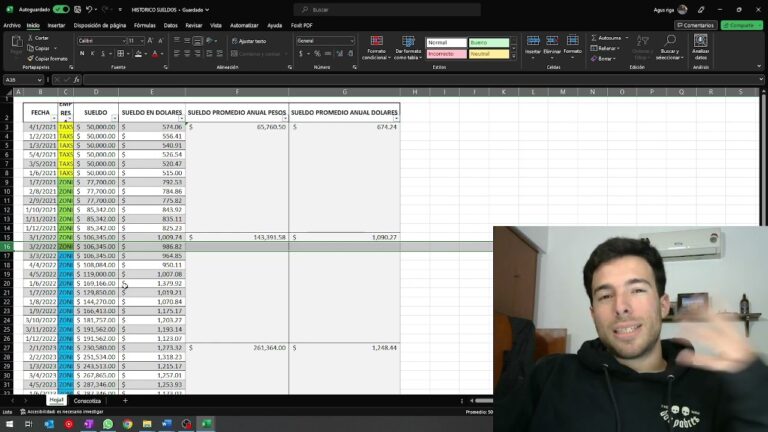Open WhatsApp from the taskbar
This screenshot has width=768, height=432.
[x=108, y=424]
